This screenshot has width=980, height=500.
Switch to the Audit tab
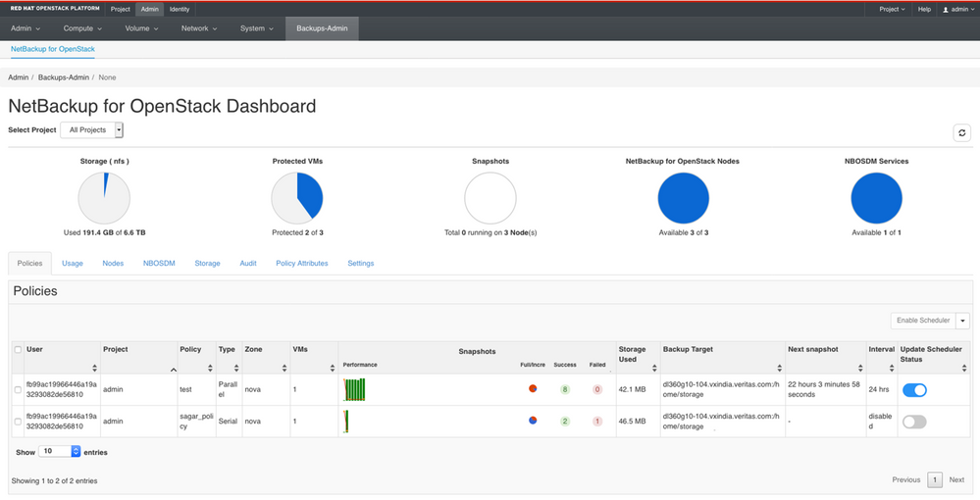[248, 263]
